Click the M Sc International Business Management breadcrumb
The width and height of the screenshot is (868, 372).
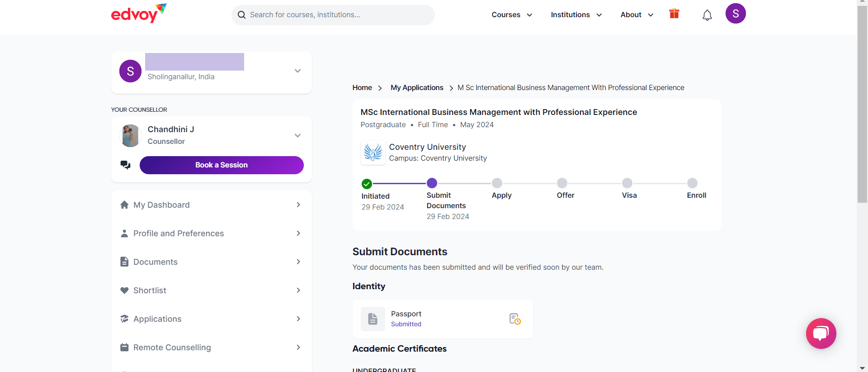[571, 88]
